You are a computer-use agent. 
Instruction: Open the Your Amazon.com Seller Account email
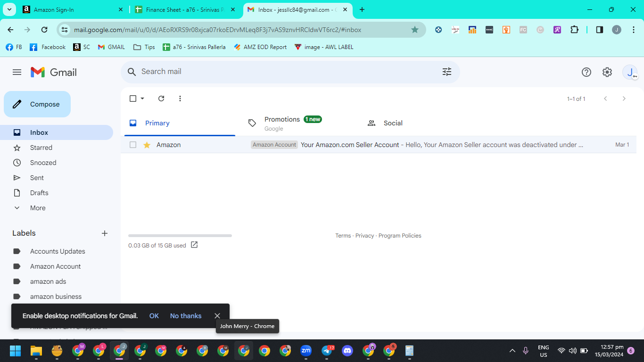pos(379,145)
